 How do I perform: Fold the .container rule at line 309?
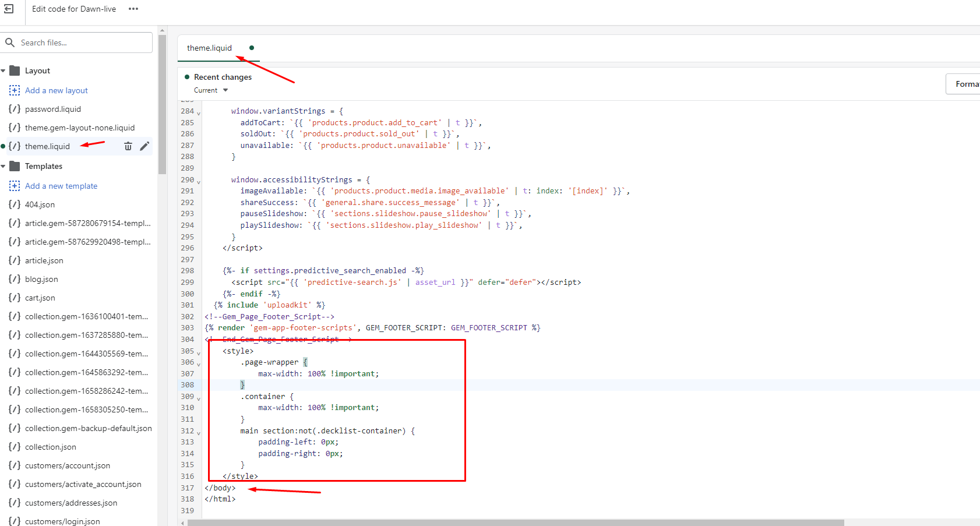tap(199, 399)
